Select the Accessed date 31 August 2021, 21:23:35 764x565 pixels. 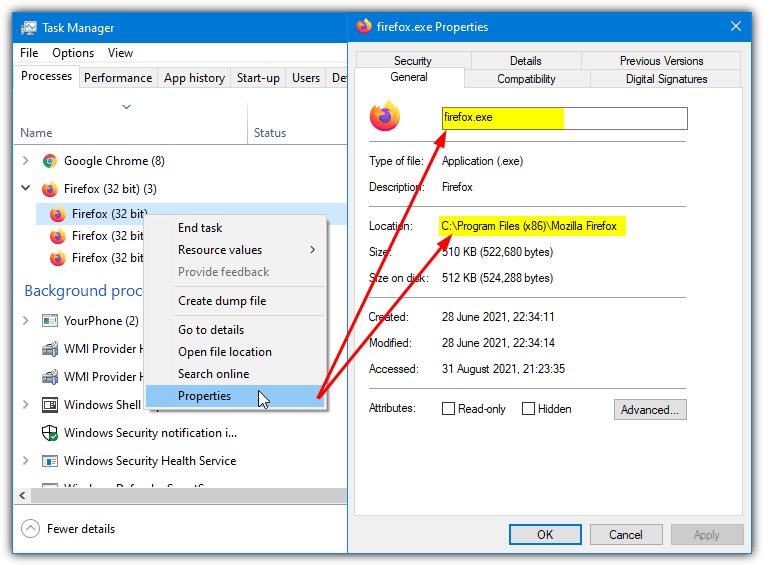(x=503, y=369)
